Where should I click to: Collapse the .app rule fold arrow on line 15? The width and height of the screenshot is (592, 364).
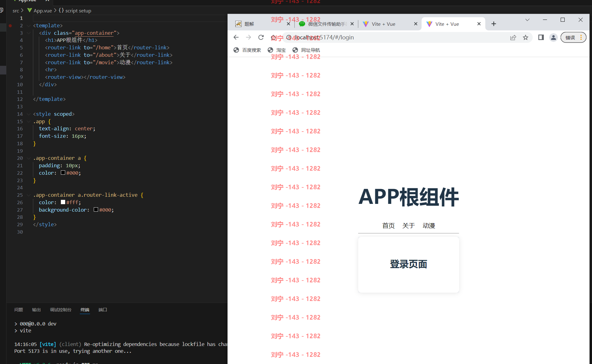coord(29,121)
